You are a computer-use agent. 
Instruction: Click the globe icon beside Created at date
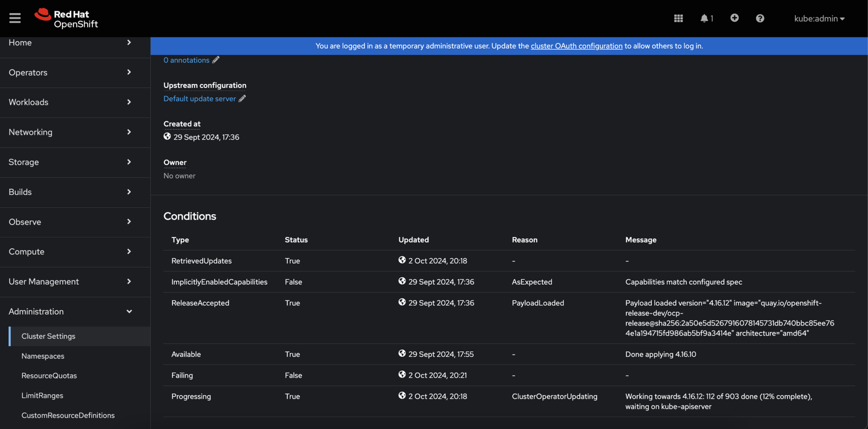[167, 137]
